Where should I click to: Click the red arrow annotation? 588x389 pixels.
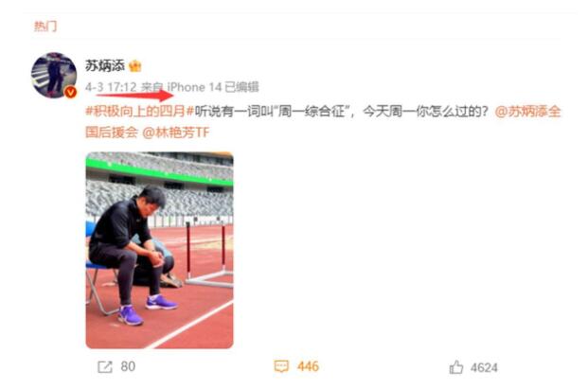click(135, 96)
